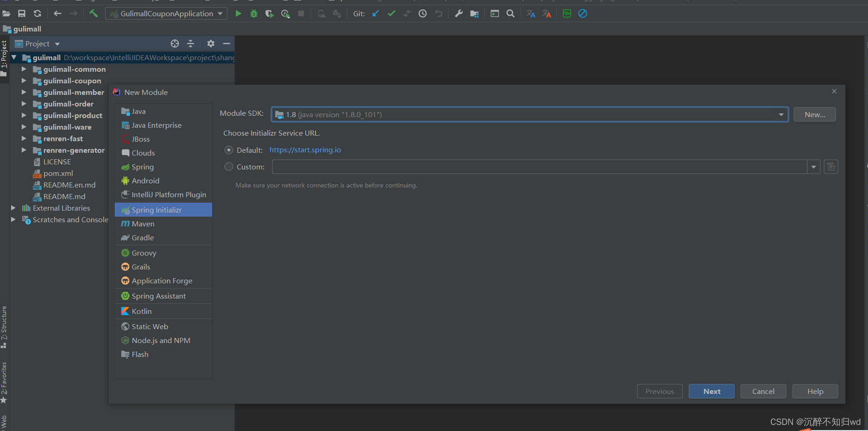The image size is (868, 431).
Task: Search everywhere with the magnifier icon
Action: click(511, 14)
